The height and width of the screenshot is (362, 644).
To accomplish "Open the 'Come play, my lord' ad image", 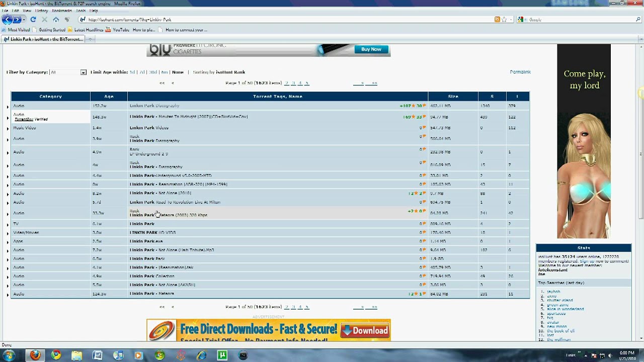I will 584,141.
